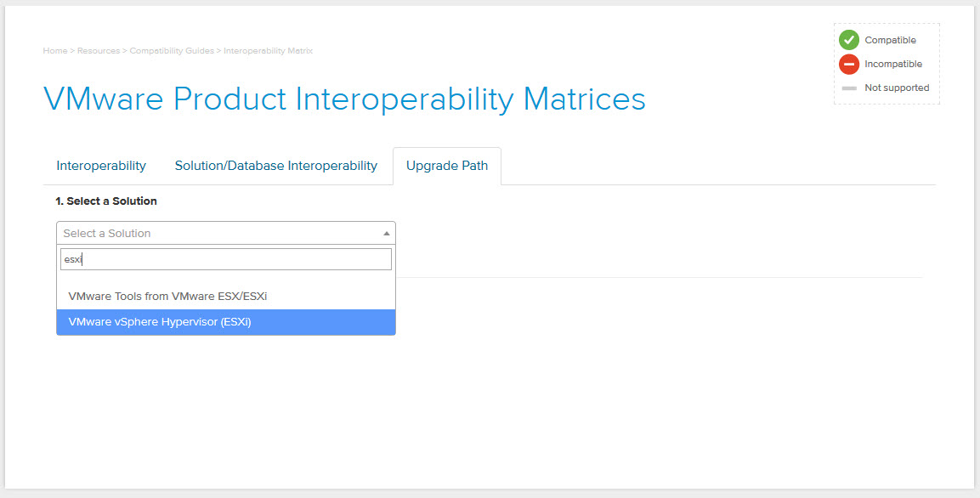980x498 pixels.
Task: Click the solution search field containing esxi
Action: (x=225, y=259)
